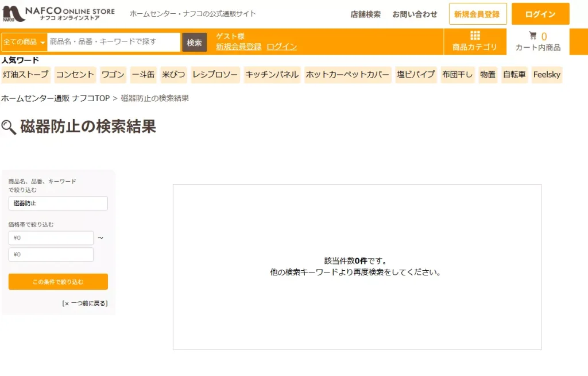This screenshot has width=588, height=376.
Task: Click the NAFCO Online Store logo
Action: pyautogui.click(x=59, y=14)
